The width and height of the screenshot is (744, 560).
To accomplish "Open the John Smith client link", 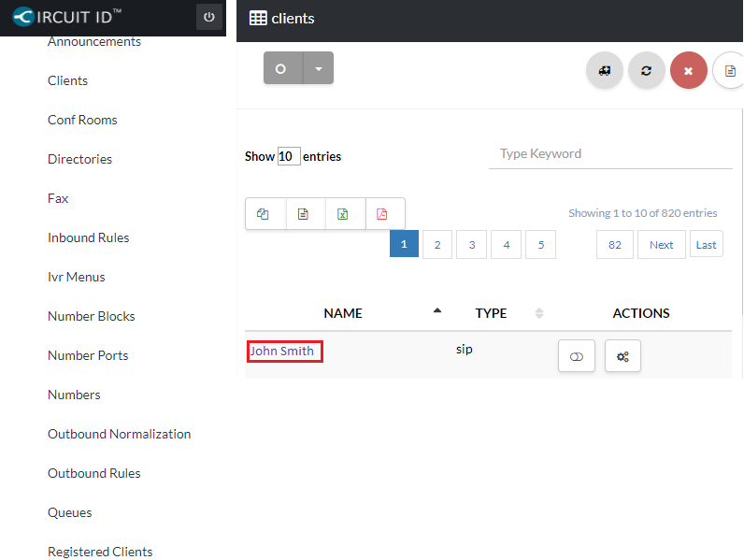I will [282, 352].
